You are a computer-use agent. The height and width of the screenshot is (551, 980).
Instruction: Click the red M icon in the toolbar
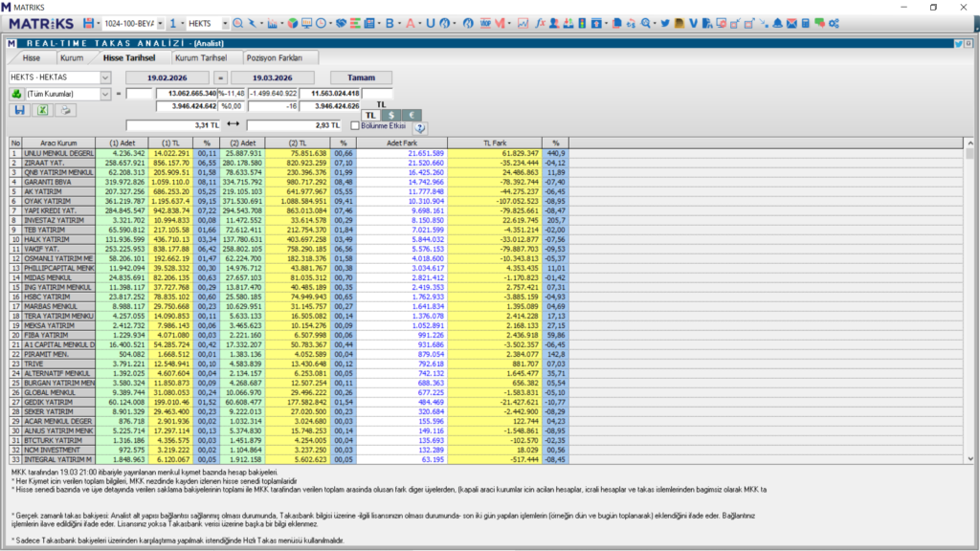pos(500,23)
